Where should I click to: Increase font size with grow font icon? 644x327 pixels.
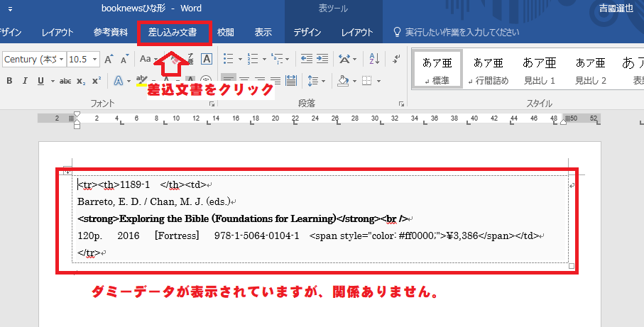109,59
